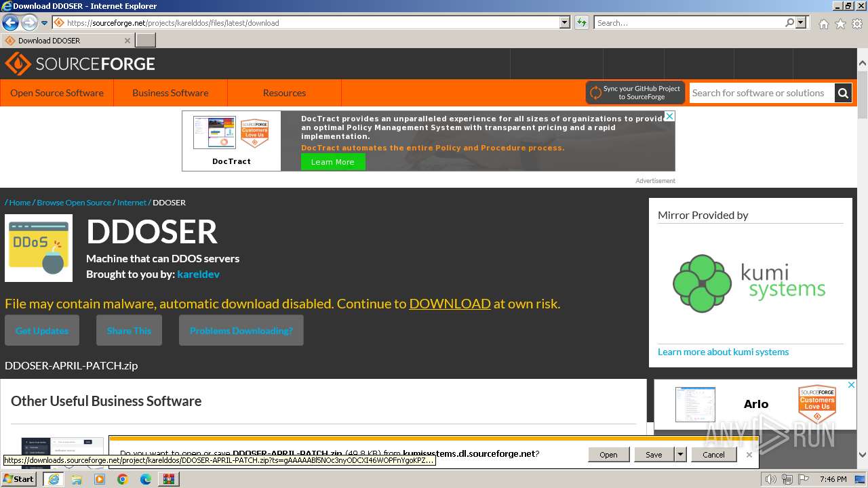Click the Arlo ad screenshot thumbnail
Screen dimensions: 868x488
[x=695, y=405]
